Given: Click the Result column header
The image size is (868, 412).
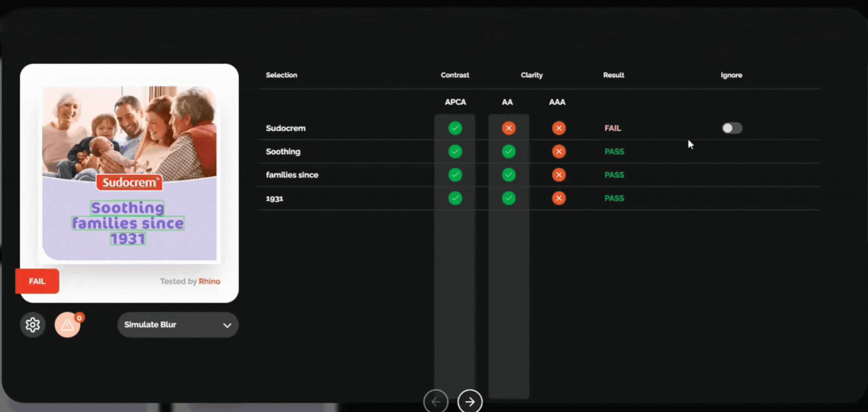Looking at the screenshot, I should [x=614, y=75].
